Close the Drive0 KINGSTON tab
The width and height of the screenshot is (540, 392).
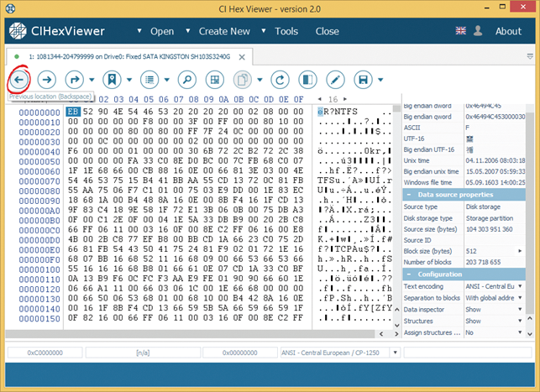(x=242, y=57)
